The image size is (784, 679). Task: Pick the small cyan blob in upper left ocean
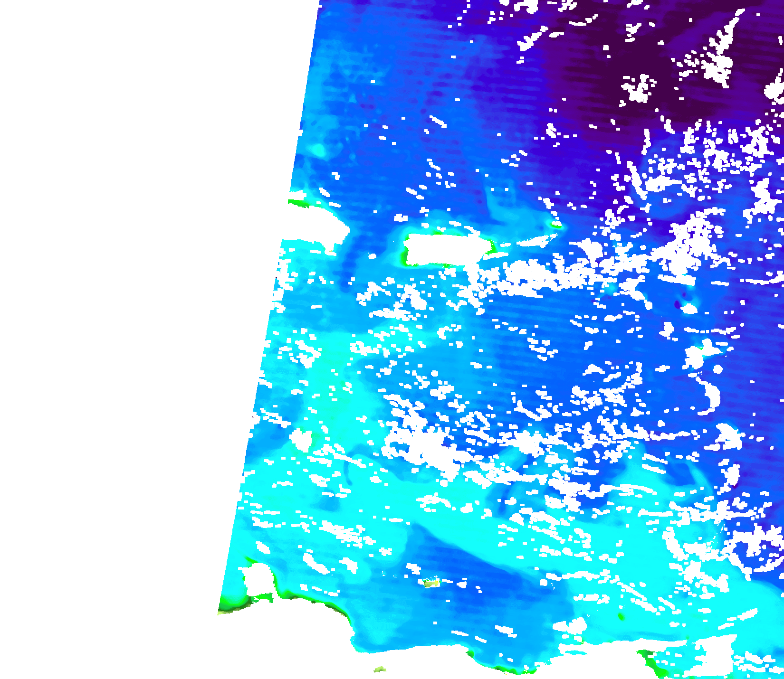point(317,151)
